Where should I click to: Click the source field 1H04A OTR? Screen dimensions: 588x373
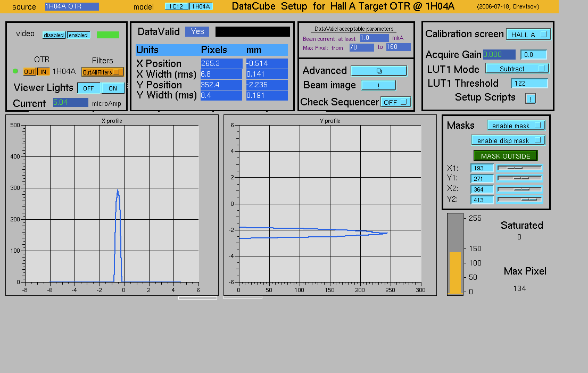click(72, 6)
